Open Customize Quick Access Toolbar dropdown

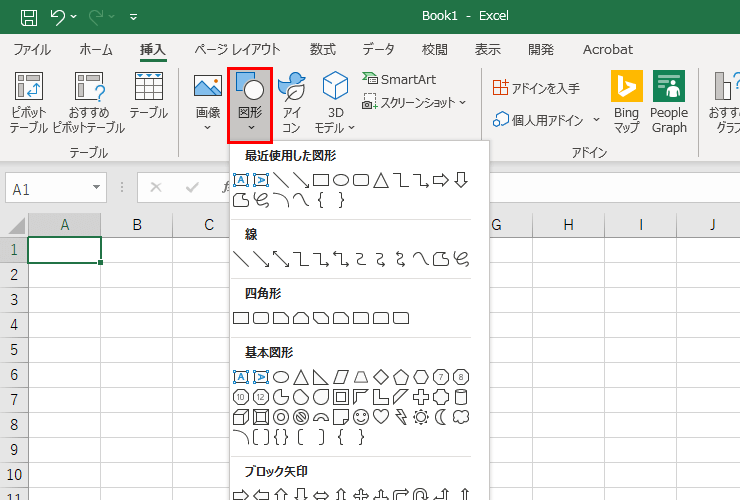tap(134, 17)
